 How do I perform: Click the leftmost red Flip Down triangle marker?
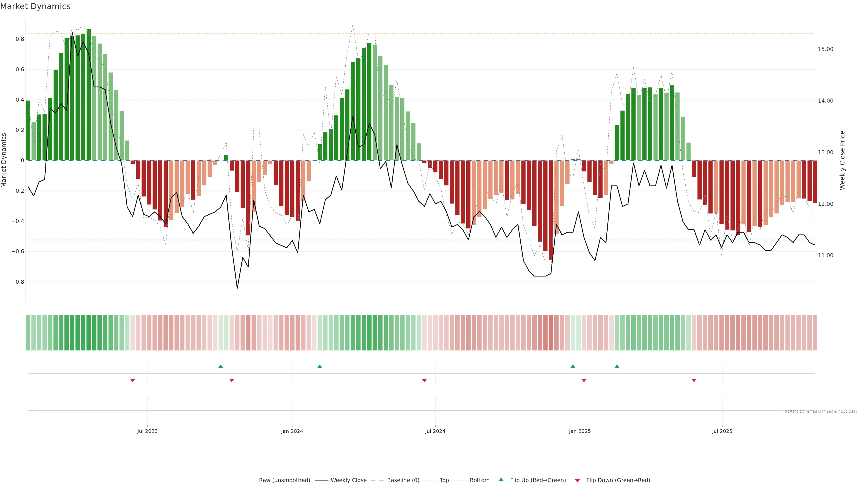click(x=133, y=380)
